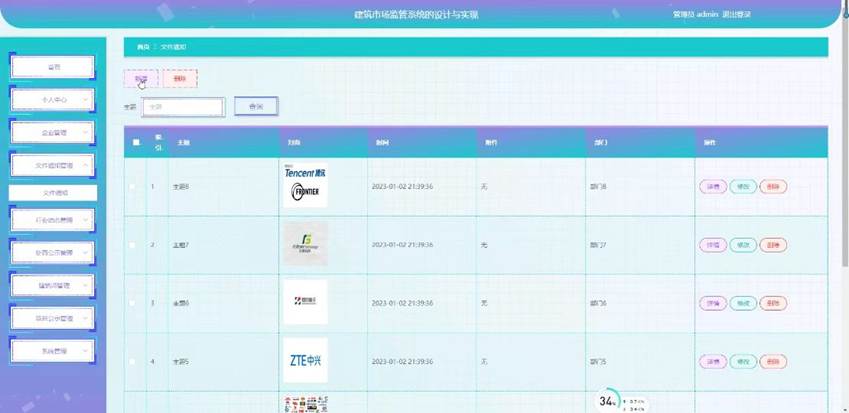Expand the 企业管理 sidebar chevron
The image size is (849, 413).
click(x=85, y=133)
